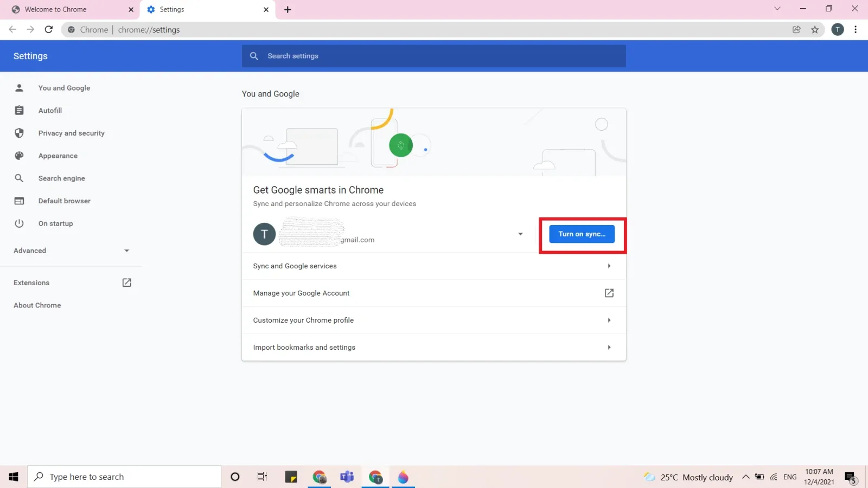Click the You and Google person icon
The height and width of the screenshot is (488, 868).
click(x=19, y=88)
